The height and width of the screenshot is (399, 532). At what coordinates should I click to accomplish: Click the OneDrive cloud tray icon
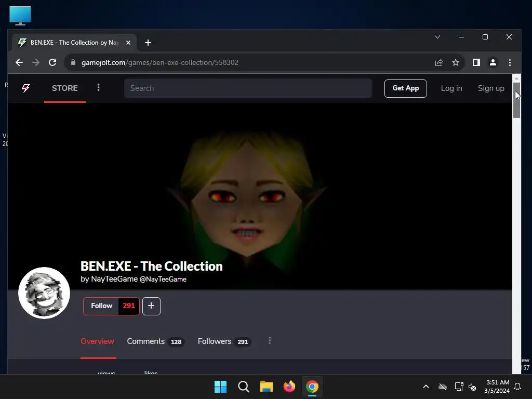click(443, 387)
